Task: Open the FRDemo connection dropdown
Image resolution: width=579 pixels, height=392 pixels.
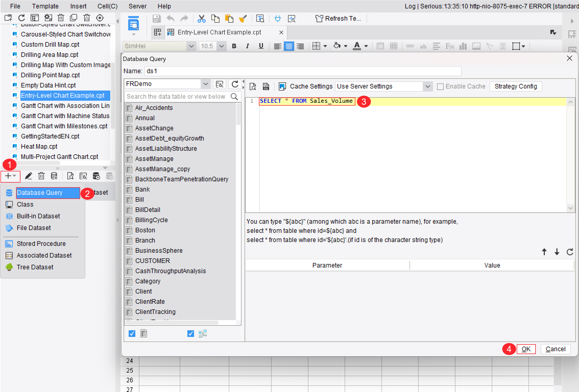Action: (206, 84)
